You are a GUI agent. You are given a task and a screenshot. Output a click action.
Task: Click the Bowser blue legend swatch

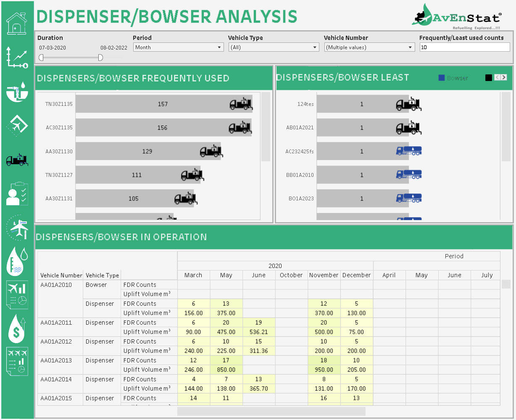[x=441, y=78]
